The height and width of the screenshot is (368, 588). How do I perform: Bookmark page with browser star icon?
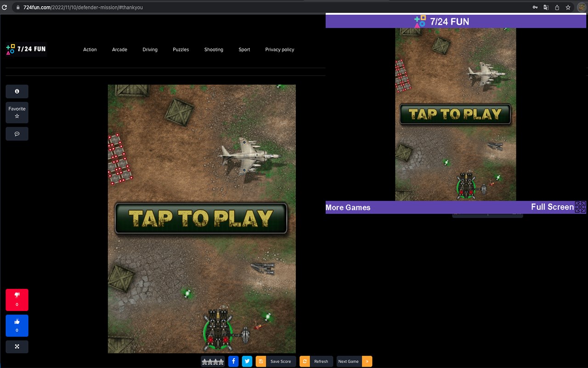click(x=568, y=7)
